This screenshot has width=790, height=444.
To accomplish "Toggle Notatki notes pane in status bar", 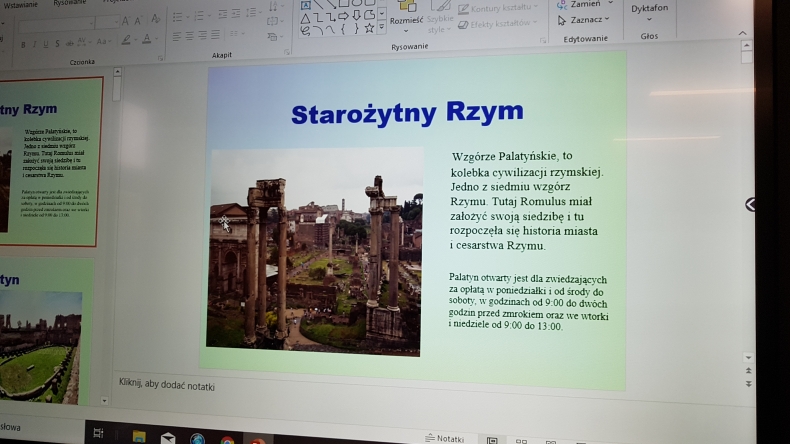I will 444,438.
